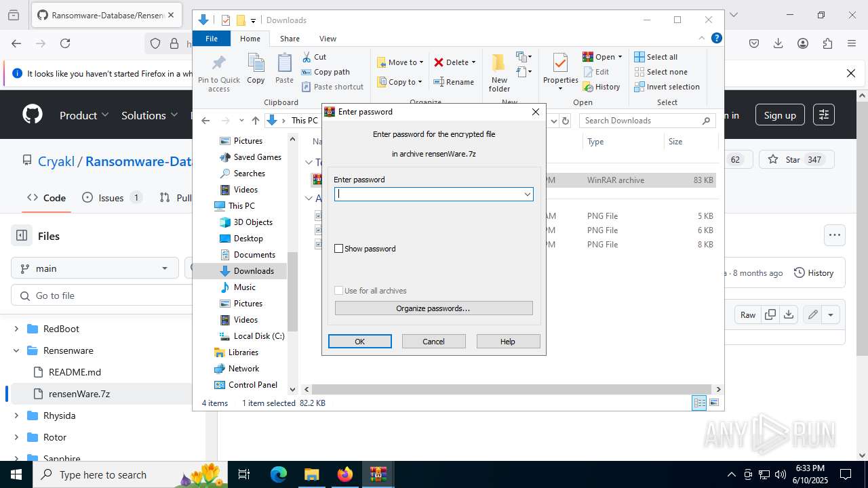
Task: Click Cancel in the password dialog
Action: [x=434, y=342]
